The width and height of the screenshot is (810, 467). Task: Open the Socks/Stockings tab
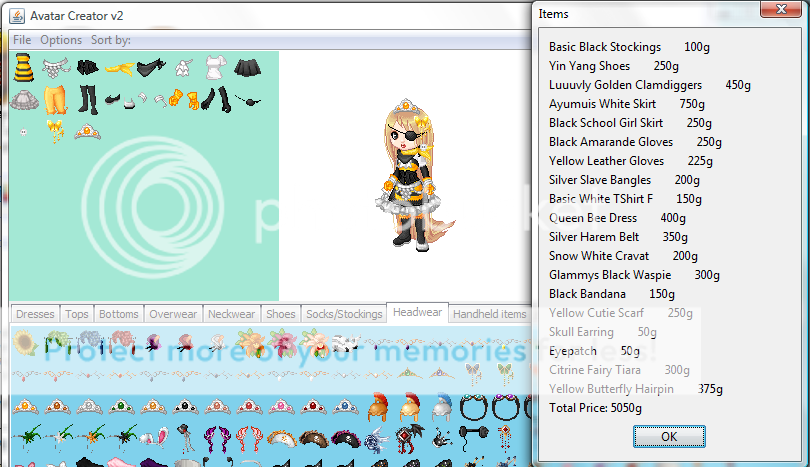pos(344,314)
